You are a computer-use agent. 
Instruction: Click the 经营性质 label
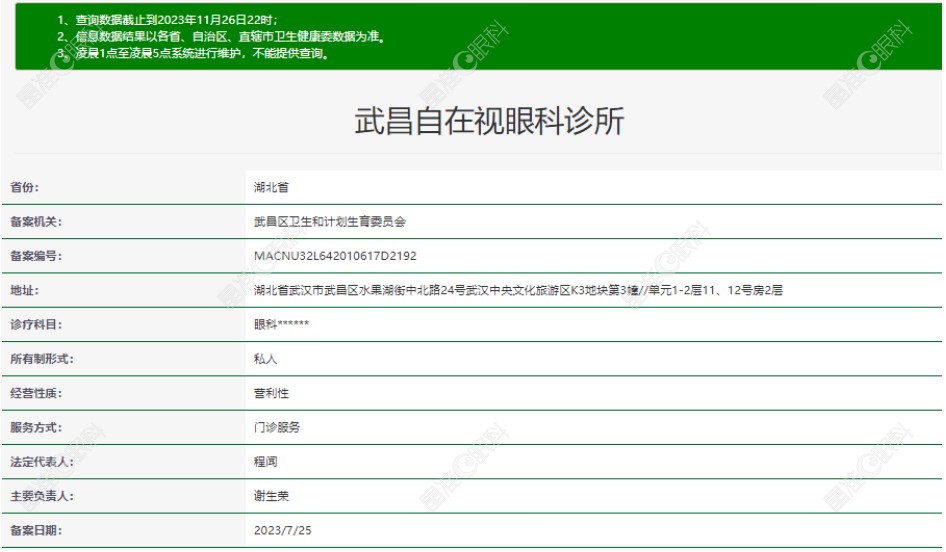36,393
